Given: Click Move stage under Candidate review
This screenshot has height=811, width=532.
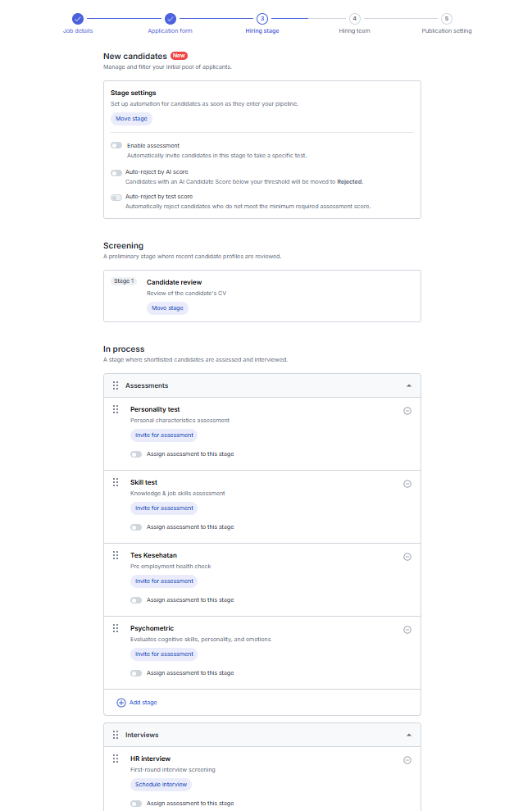Looking at the screenshot, I should (x=167, y=308).
